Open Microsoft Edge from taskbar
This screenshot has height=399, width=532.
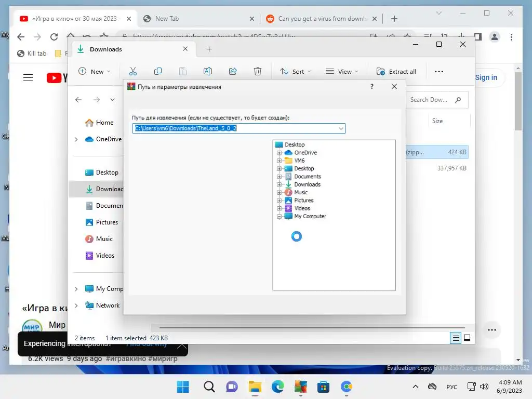pos(277,387)
